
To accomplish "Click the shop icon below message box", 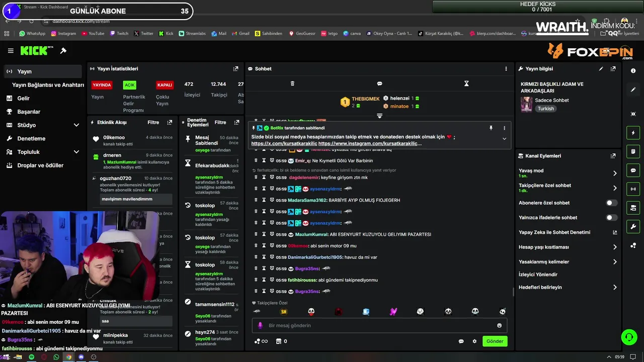I will tap(278, 341).
